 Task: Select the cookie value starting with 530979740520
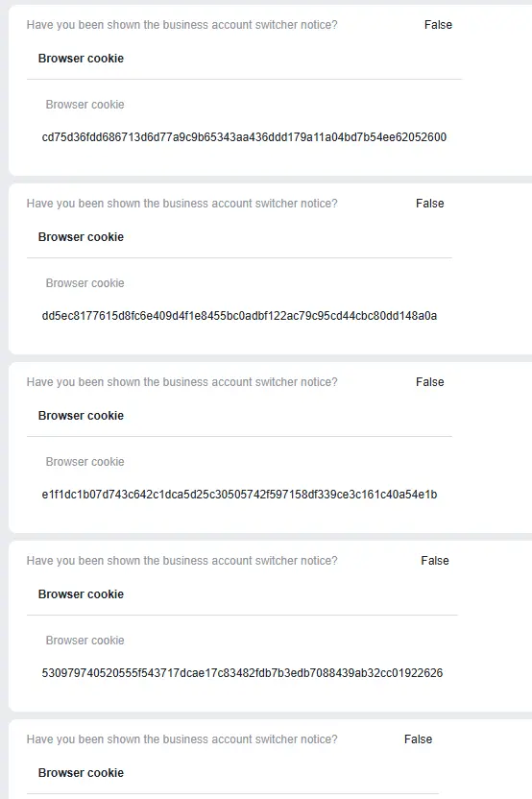[242, 673]
